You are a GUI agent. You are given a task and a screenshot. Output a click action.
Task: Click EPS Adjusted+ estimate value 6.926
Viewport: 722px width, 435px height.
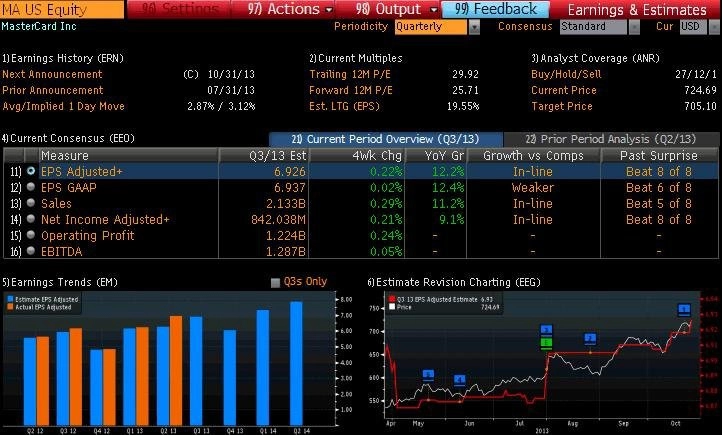pyautogui.click(x=290, y=172)
